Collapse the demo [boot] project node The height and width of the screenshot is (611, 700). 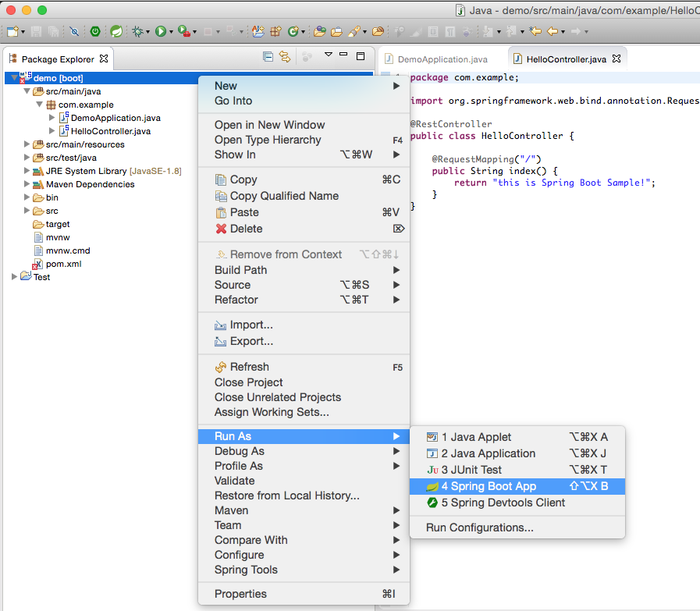click(x=14, y=78)
